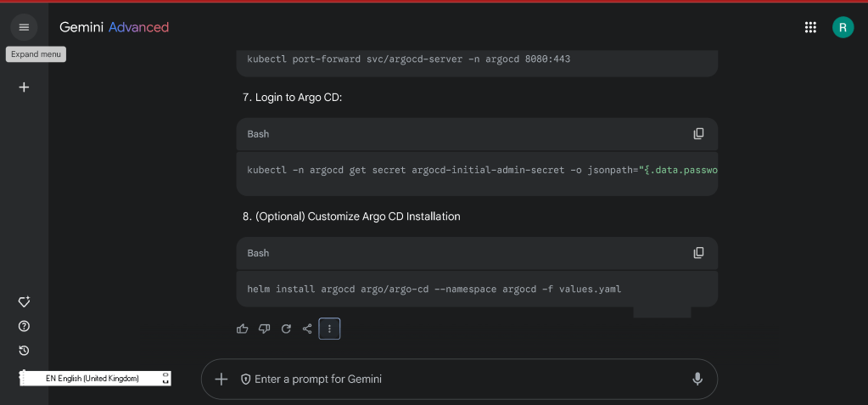Screen dimensions: 868x405
Task: Open the hamburger expand menu
Action: coord(24,27)
